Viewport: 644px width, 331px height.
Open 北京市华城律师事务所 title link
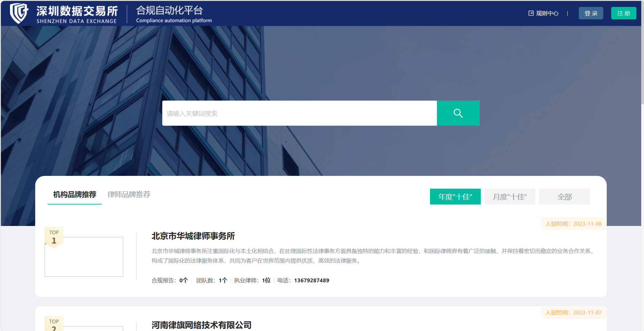click(193, 236)
